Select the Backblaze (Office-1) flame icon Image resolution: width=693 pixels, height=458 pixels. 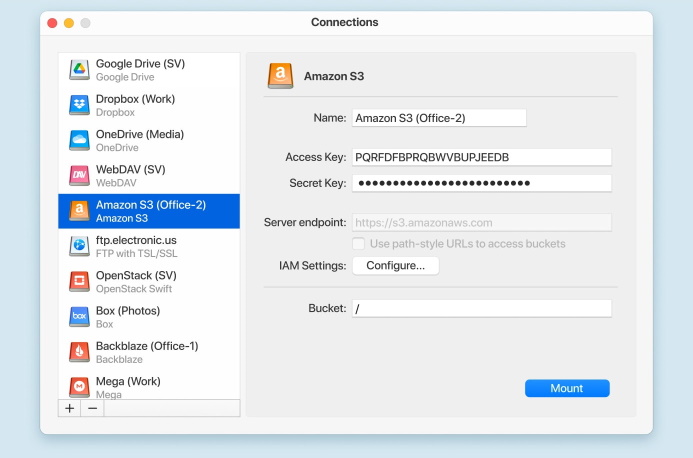coord(80,352)
